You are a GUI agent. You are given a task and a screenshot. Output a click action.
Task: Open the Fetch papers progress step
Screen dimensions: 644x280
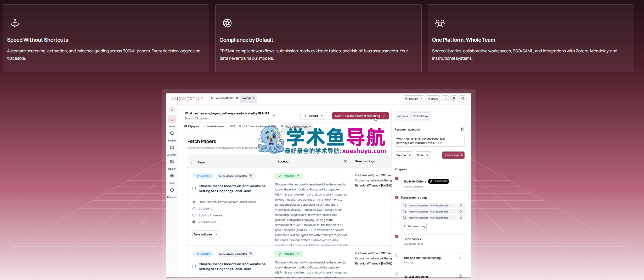[433, 241]
